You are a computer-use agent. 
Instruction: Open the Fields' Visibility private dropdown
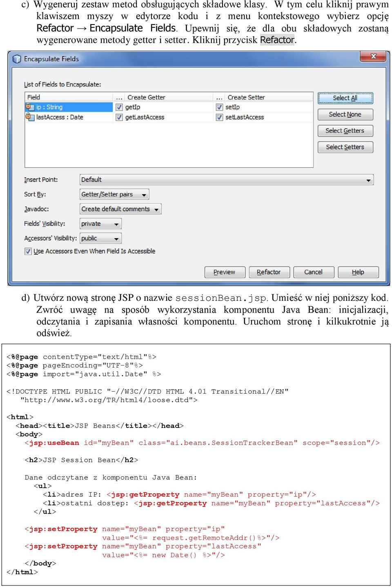pos(100,224)
